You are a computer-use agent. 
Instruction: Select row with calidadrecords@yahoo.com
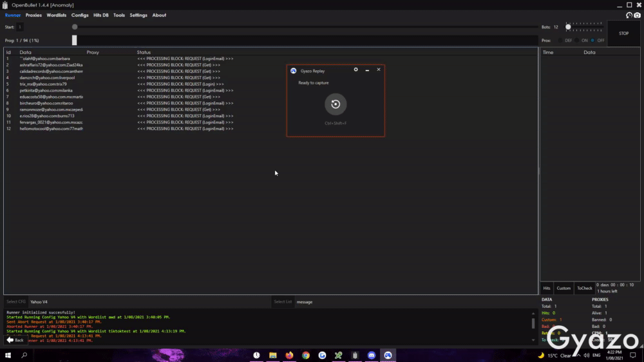tap(270, 71)
